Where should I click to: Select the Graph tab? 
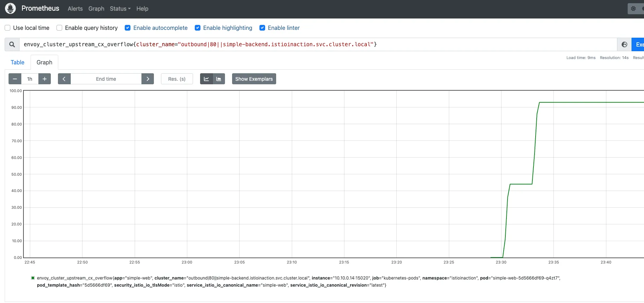click(44, 62)
